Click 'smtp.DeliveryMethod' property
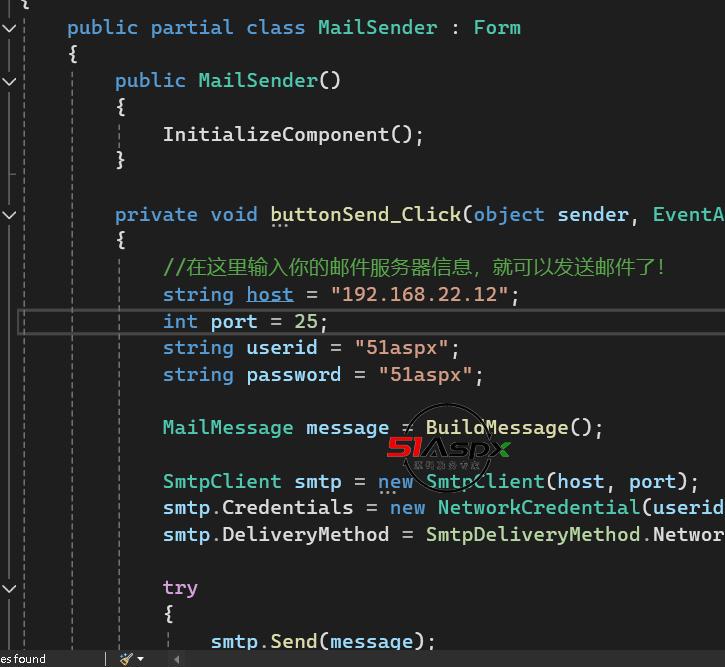 click(x=276, y=535)
